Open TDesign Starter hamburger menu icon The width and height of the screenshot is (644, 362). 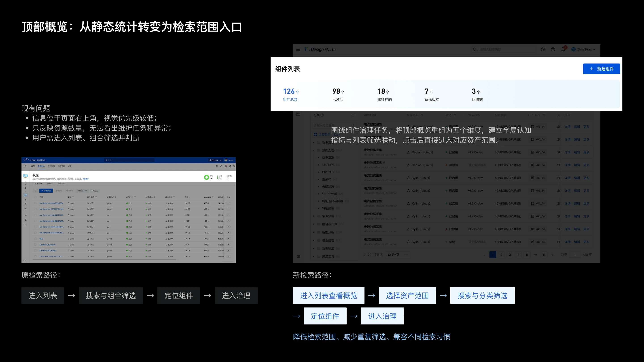pos(298,49)
